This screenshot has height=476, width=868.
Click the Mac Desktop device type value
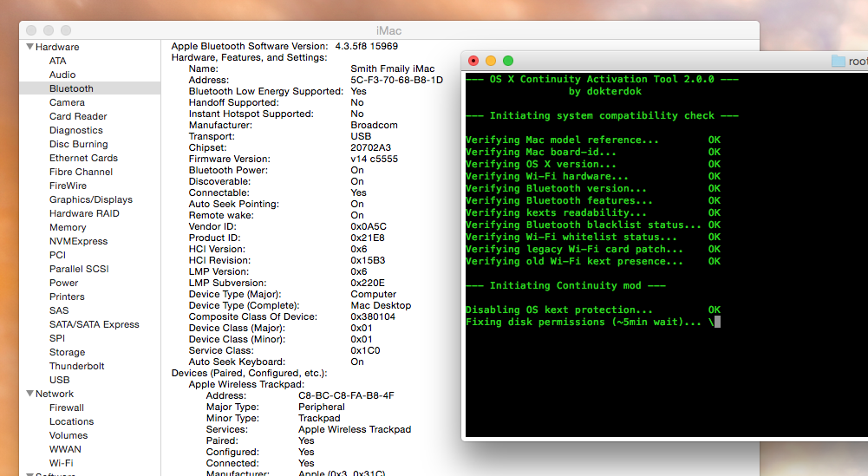[x=381, y=305]
